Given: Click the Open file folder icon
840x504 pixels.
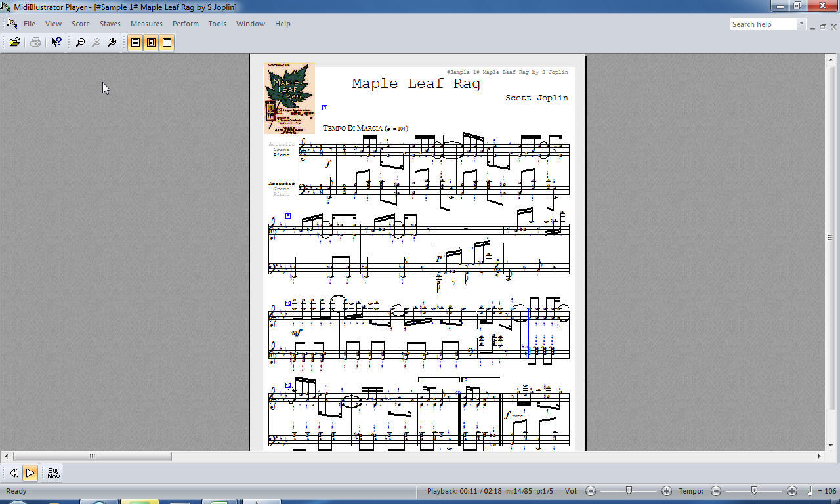Looking at the screenshot, I should coord(14,42).
